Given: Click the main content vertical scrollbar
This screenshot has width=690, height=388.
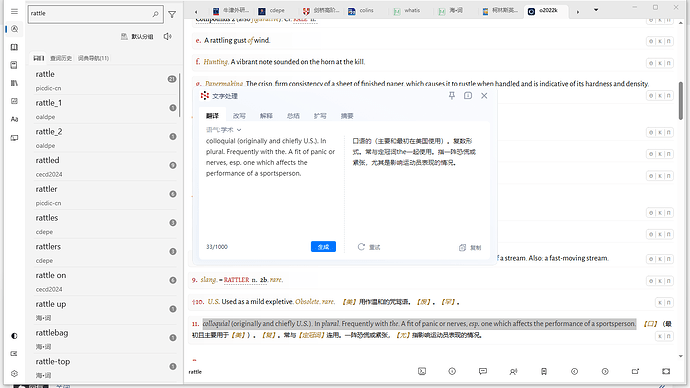Looking at the screenshot, I should tap(680, 100).
